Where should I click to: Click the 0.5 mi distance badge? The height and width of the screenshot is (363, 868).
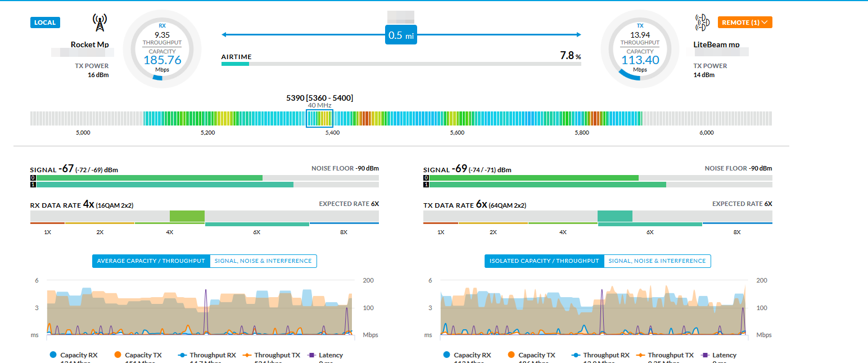[401, 35]
